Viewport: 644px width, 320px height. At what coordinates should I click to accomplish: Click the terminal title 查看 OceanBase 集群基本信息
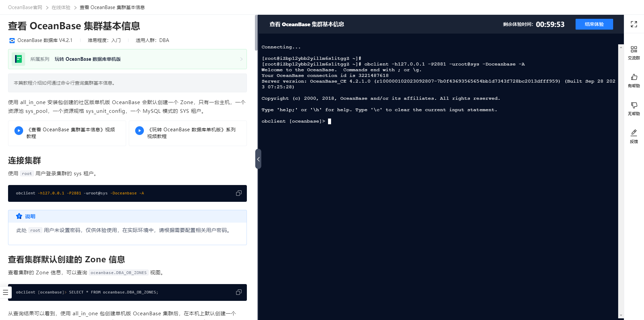(x=307, y=24)
